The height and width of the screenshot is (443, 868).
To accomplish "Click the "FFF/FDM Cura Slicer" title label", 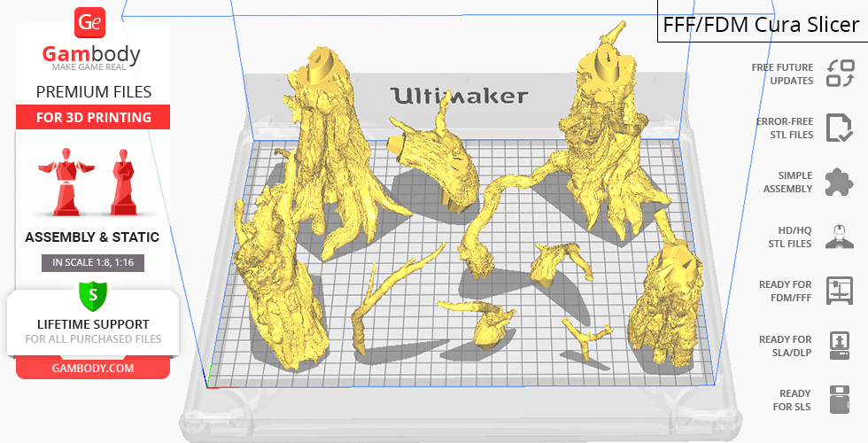I will pos(761,24).
